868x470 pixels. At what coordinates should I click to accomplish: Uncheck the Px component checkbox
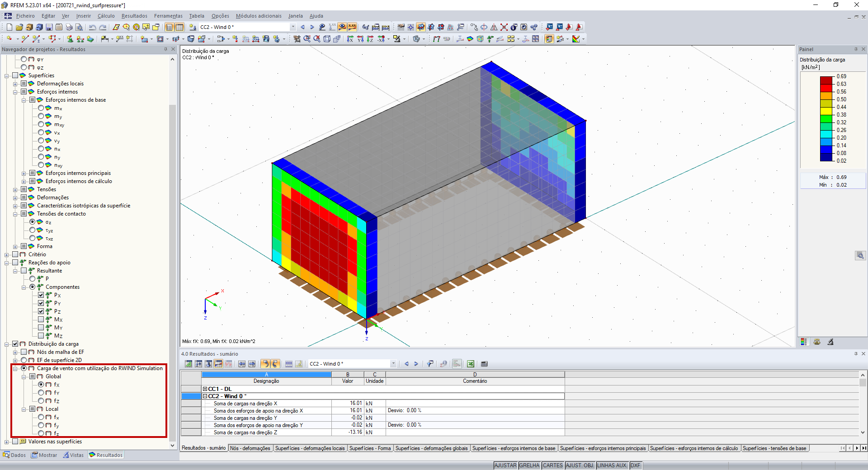pyautogui.click(x=41, y=295)
